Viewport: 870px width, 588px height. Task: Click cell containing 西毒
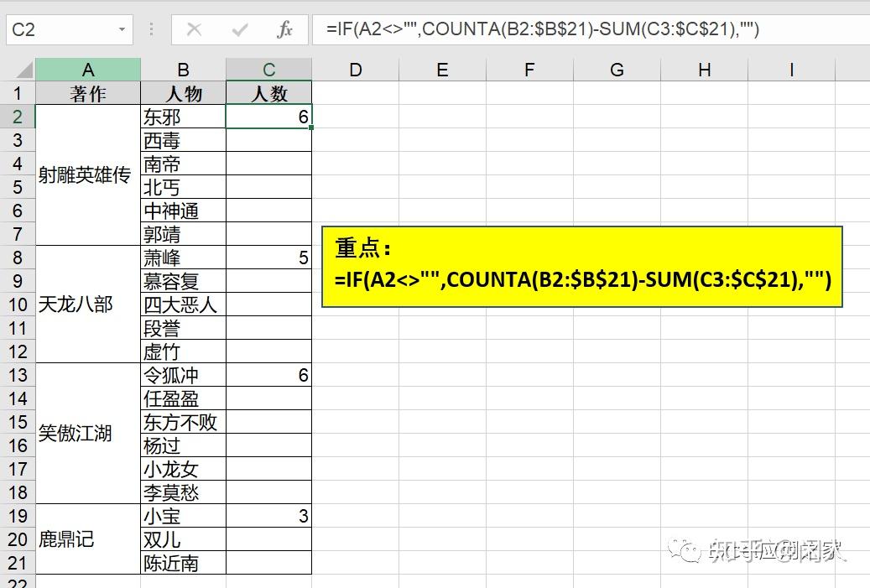point(183,140)
